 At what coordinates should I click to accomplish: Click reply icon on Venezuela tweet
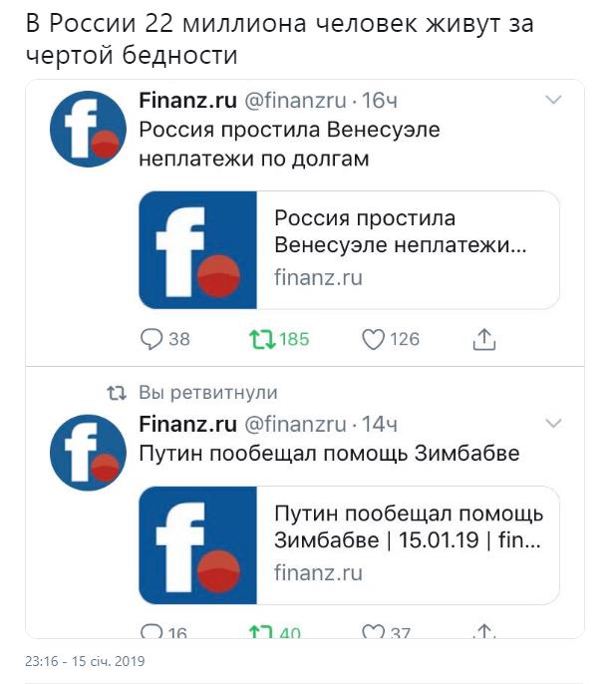152,340
